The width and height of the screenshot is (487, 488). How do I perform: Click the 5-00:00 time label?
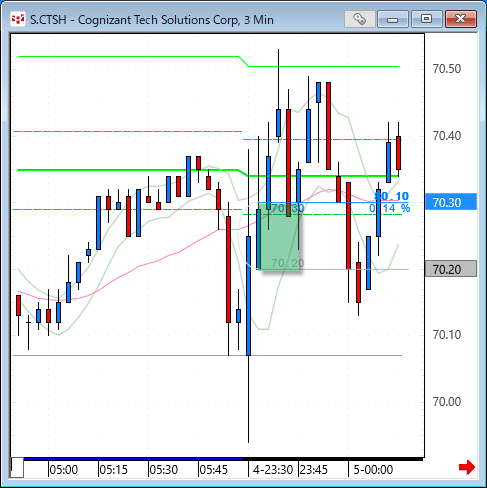pos(373,470)
